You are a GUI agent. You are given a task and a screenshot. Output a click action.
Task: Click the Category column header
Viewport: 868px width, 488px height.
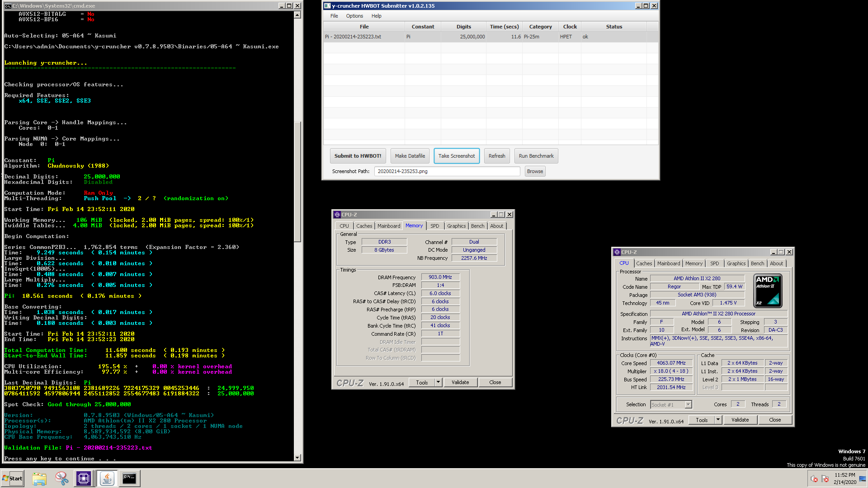[540, 27]
